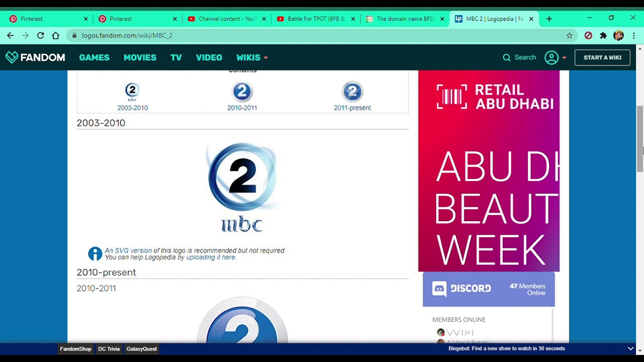Open the red ad blocker extension icon
The width and height of the screenshot is (644, 362).
(588, 36)
